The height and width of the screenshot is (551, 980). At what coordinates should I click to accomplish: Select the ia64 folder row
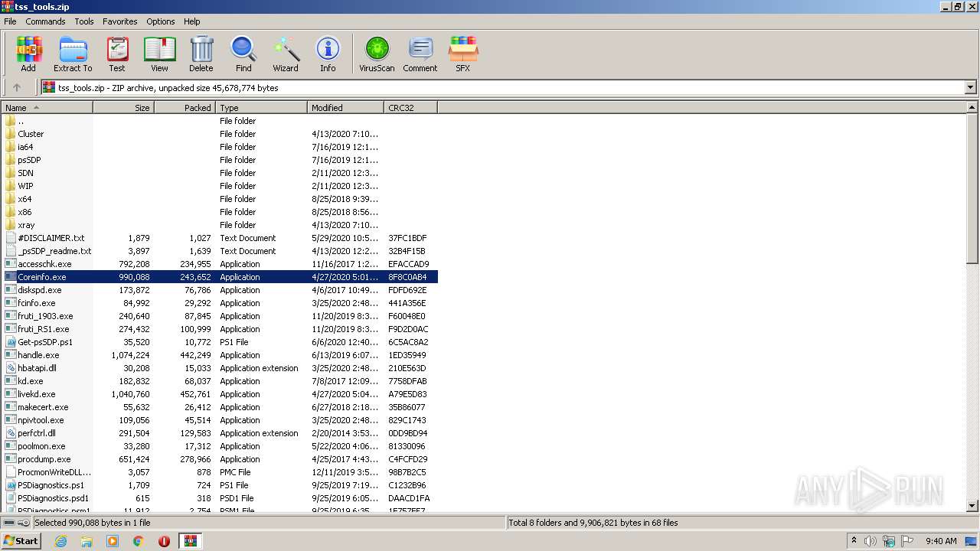[x=219, y=147]
